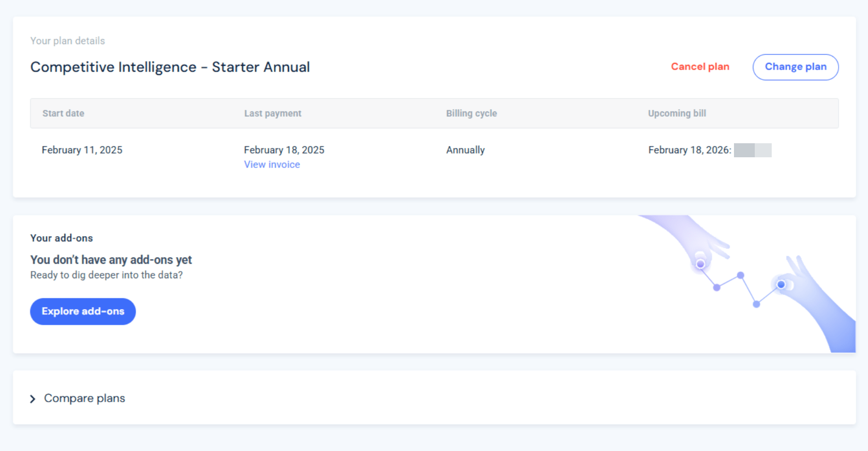Screen dimensions: 868x451
Task: Click "You don't have any add-ons yet" text
Action: pos(111,260)
